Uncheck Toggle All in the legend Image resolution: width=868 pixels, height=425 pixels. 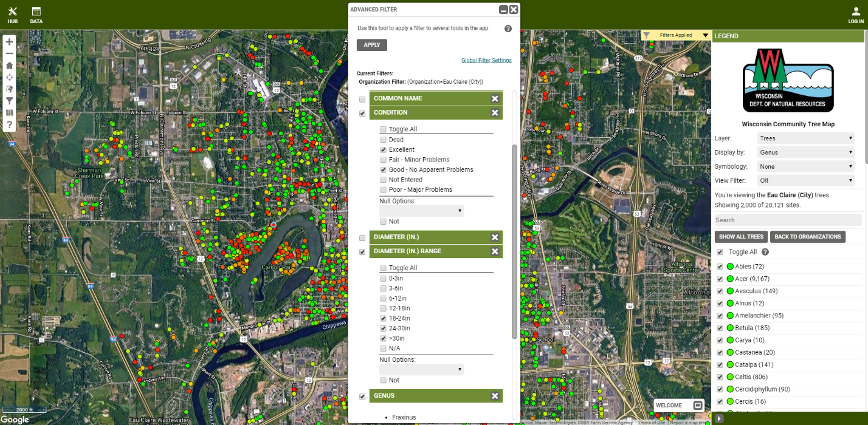(720, 253)
